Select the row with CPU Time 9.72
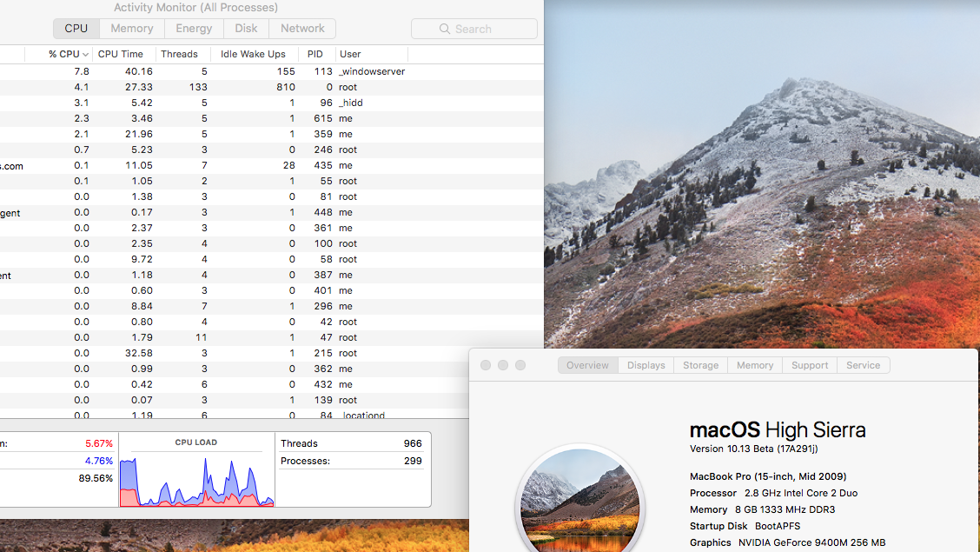 pos(272,259)
